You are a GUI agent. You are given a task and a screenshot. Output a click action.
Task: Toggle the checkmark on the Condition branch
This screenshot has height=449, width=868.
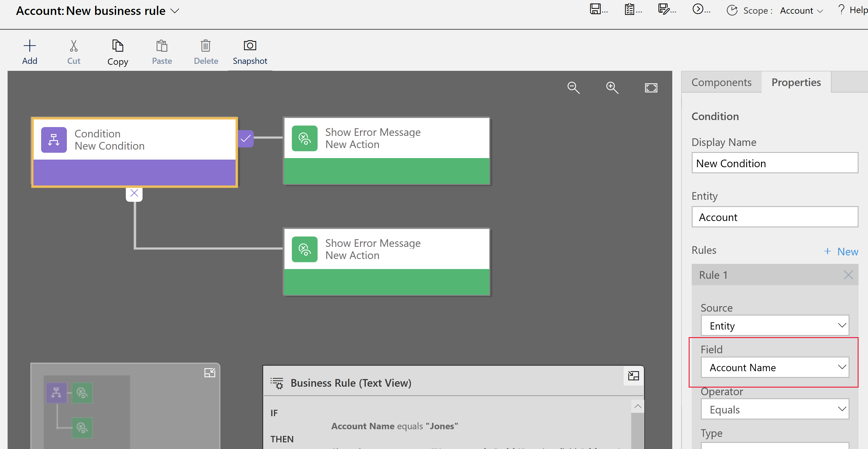pos(246,139)
